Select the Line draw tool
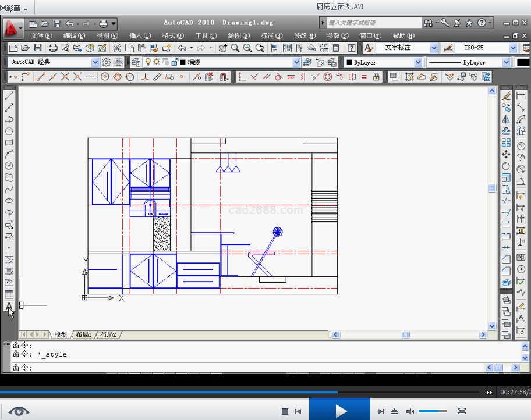 pyautogui.click(x=9, y=96)
